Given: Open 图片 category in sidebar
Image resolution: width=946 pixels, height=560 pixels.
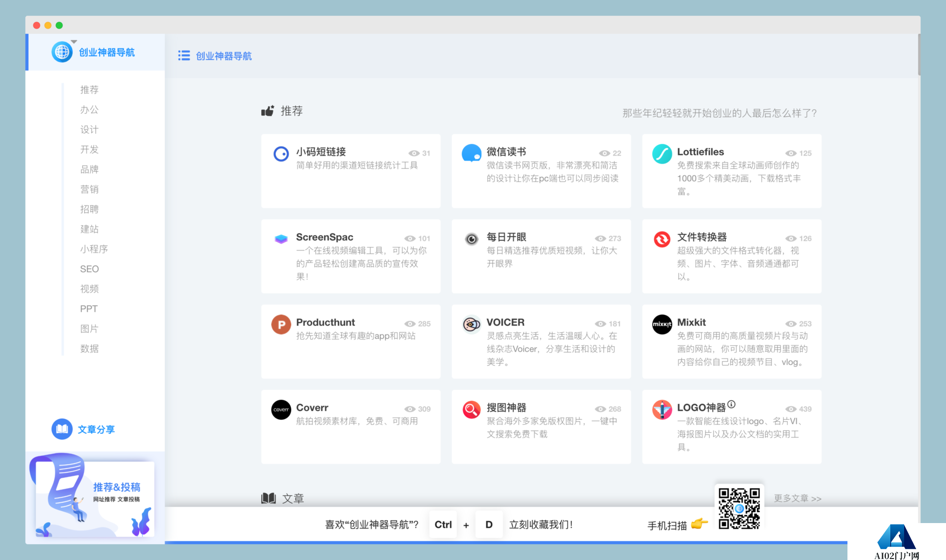Looking at the screenshot, I should click(89, 329).
